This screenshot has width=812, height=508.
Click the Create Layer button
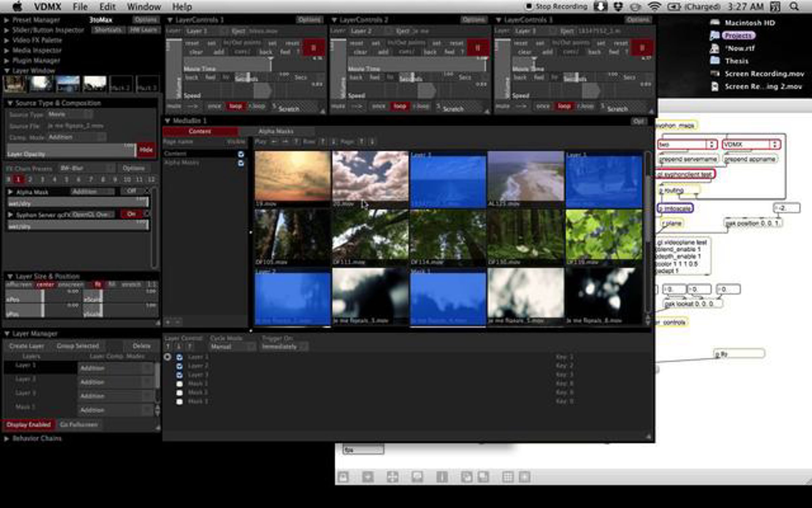[27, 346]
